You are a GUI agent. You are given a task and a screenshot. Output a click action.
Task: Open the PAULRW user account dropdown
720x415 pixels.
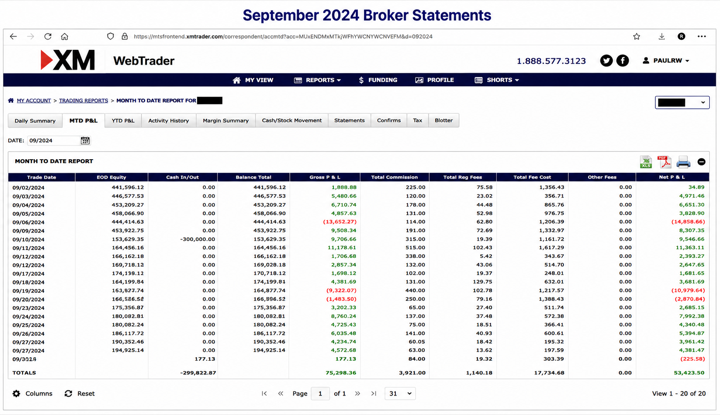666,61
